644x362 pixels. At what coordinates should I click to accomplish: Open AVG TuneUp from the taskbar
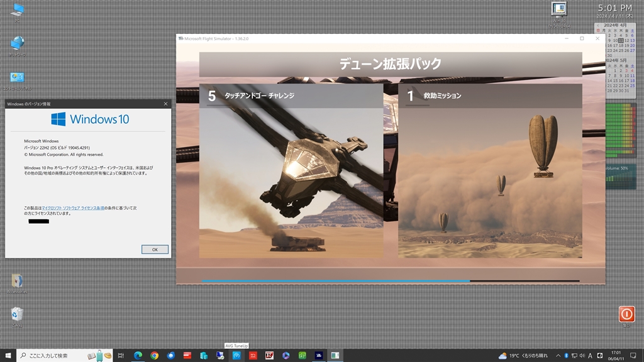pos(236,355)
